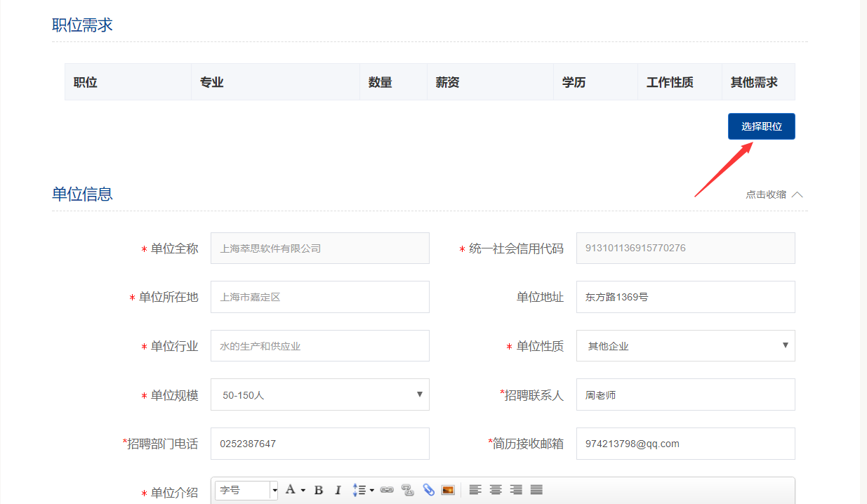This screenshot has height=504, width=867.
Task: Toggle bold formatting in editor toolbar
Action: [318, 490]
